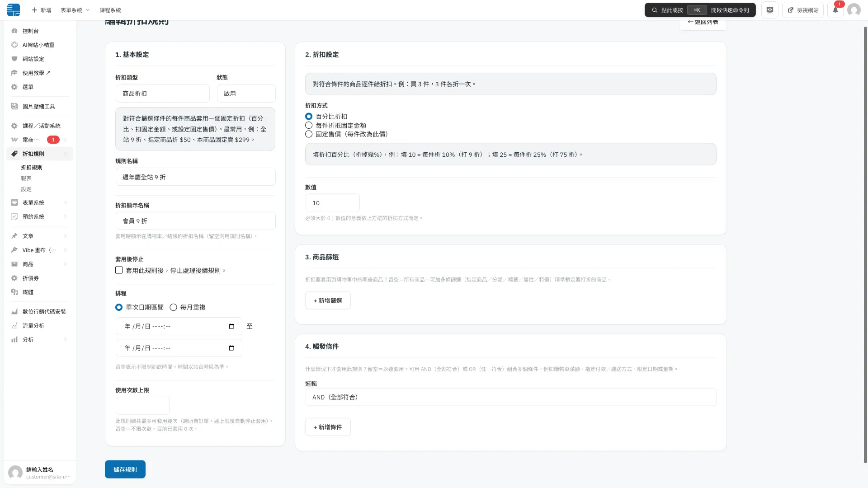Tick 套用此規則後停止處理後續規則 checkbox
Image resolution: width=868 pixels, height=488 pixels.
pyautogui.click(x=119, y=270)
